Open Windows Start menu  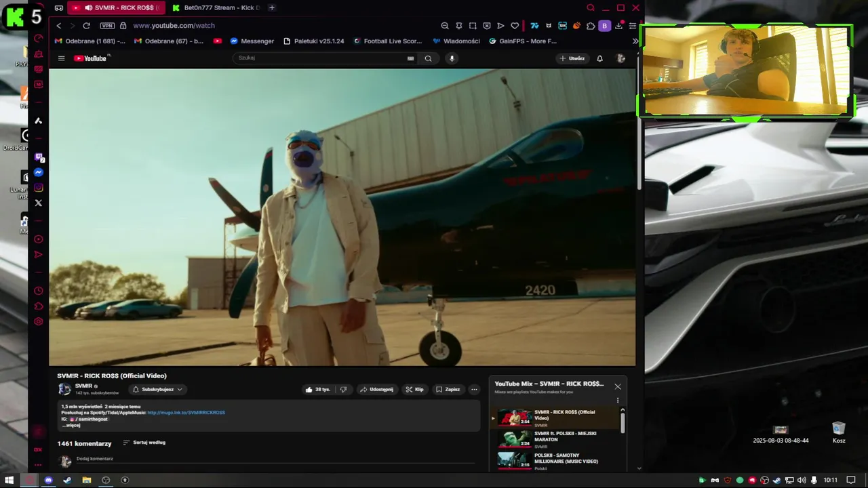[9, 480]
